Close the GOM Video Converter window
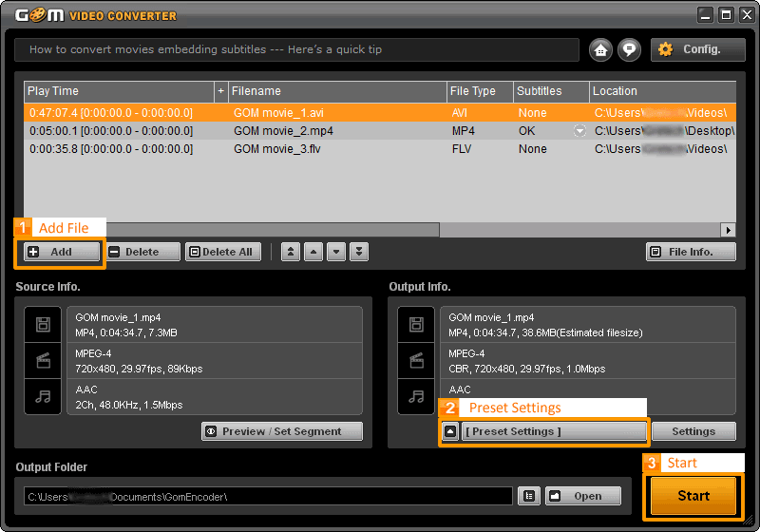The height and width of the screenshot is (532, 760). click(747, 15)
